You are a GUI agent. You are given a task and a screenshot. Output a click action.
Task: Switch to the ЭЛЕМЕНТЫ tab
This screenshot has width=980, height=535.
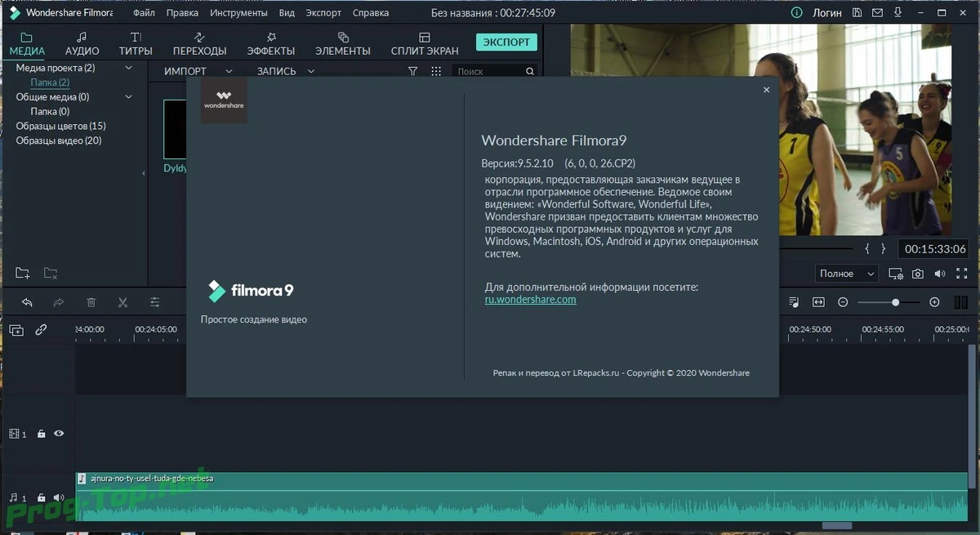click(x=343, y=44)
